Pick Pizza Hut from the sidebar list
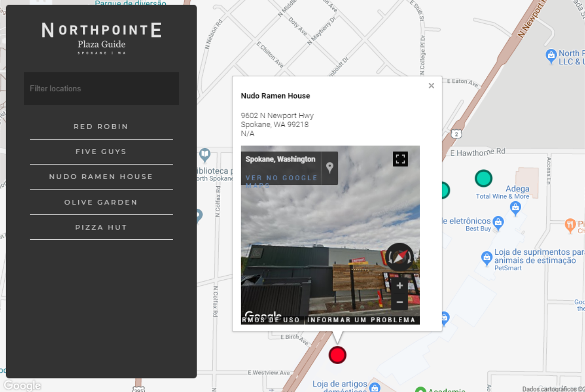The width and height of the screenshot is (585, 392). pyautogui.click(x=101, y=228)
